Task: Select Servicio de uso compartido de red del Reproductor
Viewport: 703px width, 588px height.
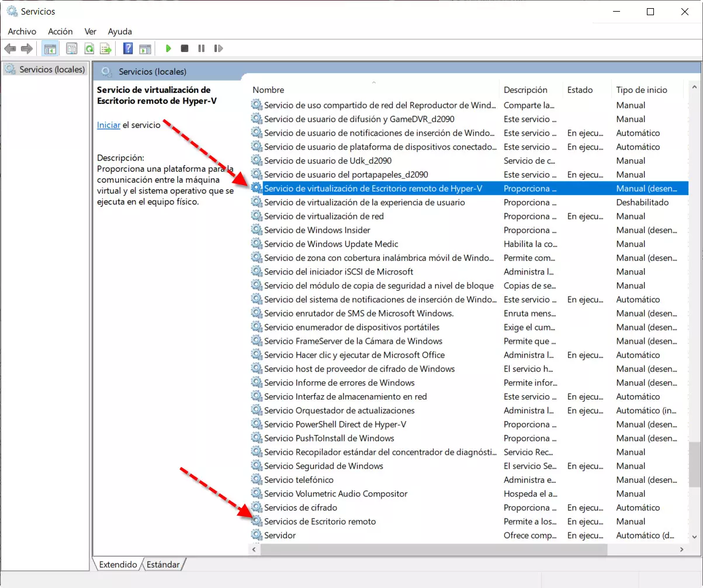Action: pos(469,105)
